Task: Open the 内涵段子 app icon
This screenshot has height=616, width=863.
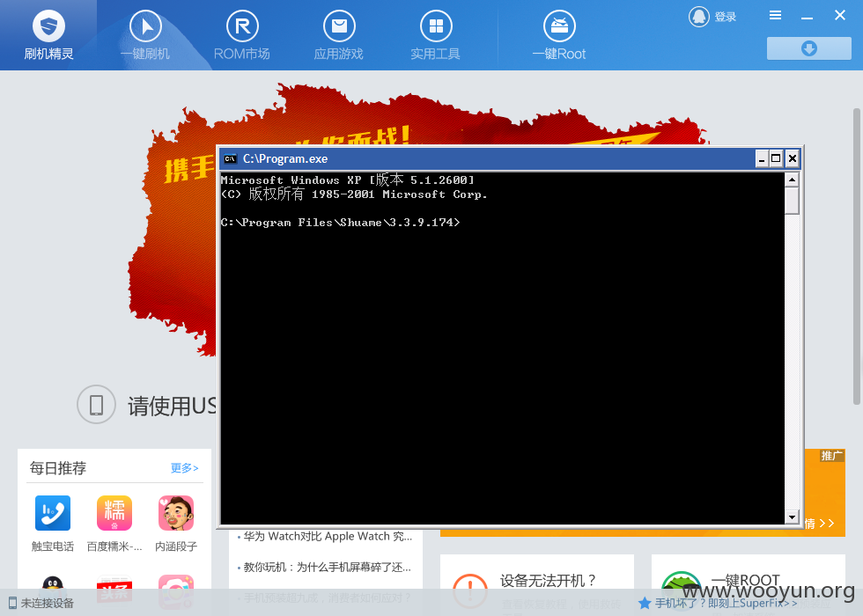Action: pyautogui.click(x=176, y=513)
